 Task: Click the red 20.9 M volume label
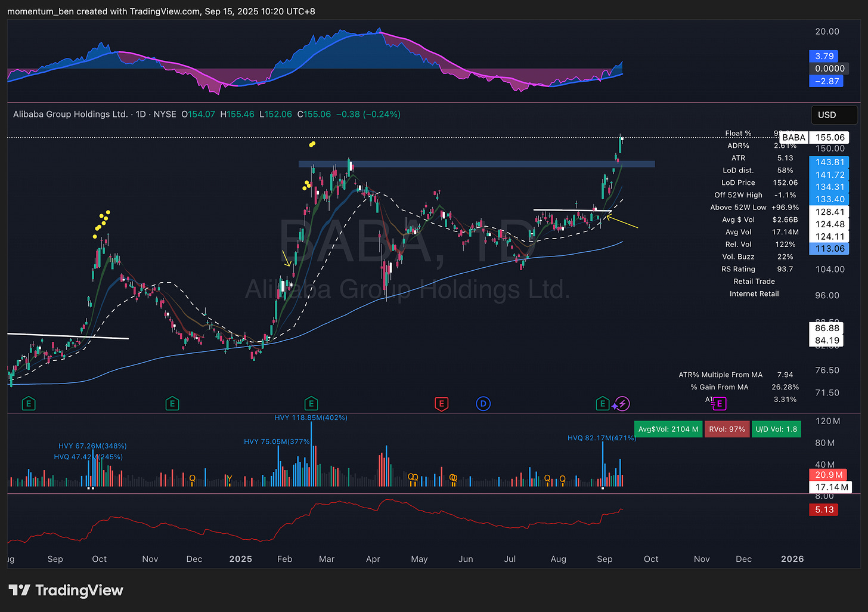point(829,475)
